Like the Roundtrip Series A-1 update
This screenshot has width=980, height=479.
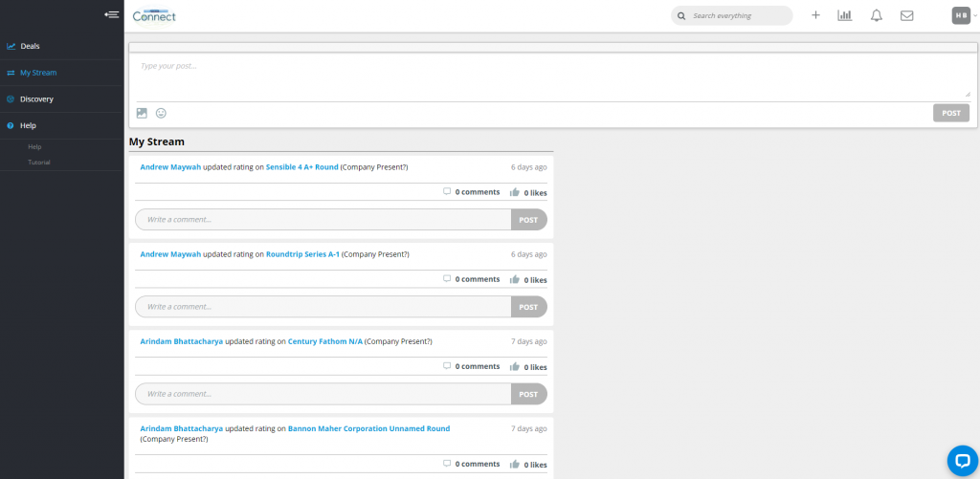point(515,280)
